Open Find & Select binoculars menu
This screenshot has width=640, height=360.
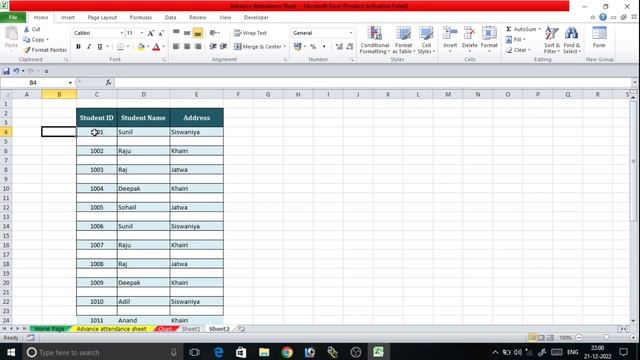[x=571, y=40]
